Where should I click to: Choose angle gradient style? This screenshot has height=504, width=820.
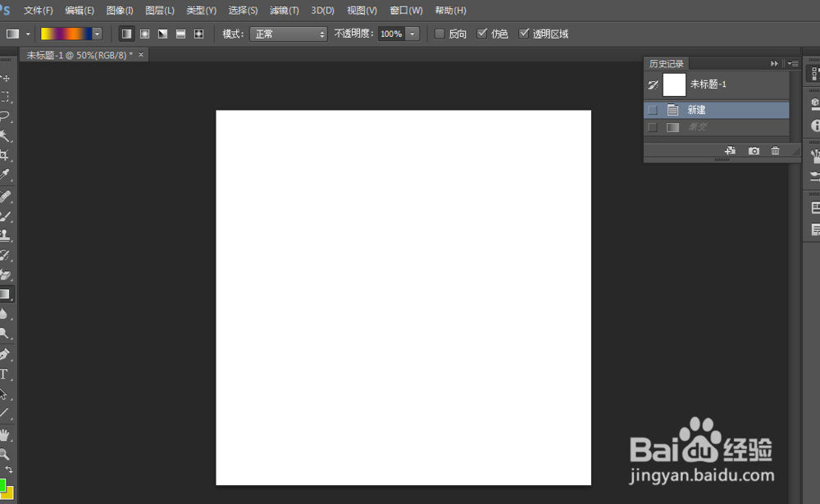[162, 34]
